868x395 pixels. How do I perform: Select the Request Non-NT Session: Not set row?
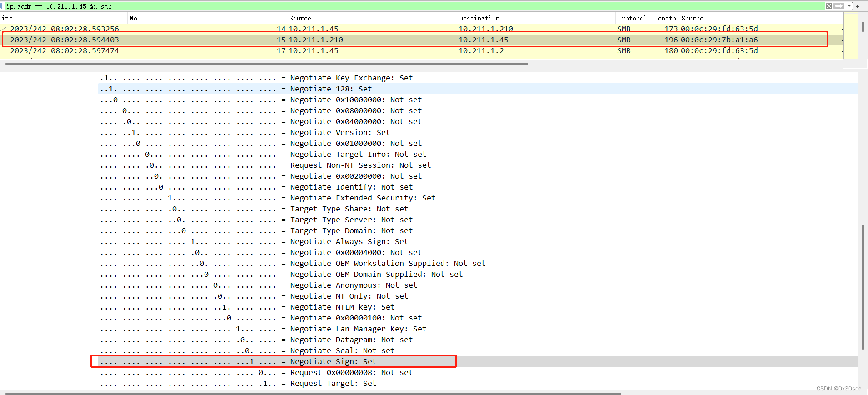[478, 165]
